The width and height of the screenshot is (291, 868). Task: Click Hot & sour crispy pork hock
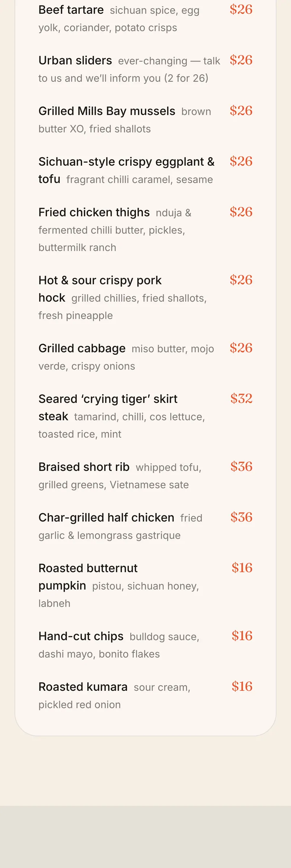[100, 289]
